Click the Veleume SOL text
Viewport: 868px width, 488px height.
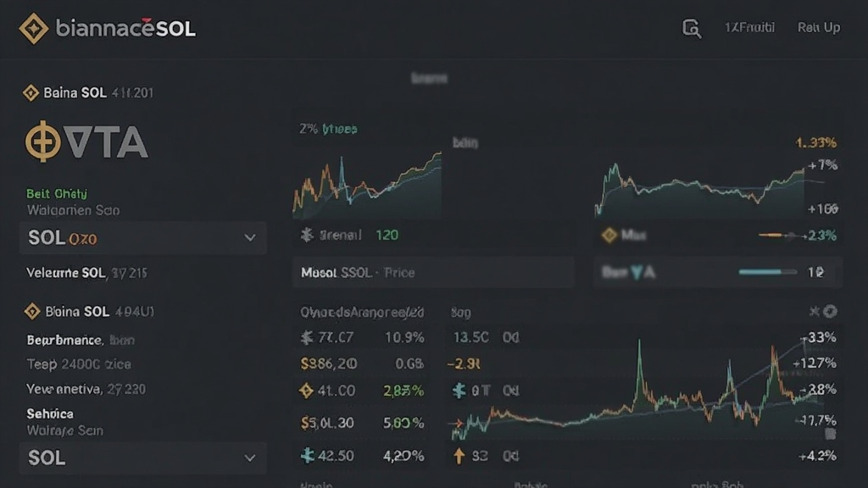(65, 273)
